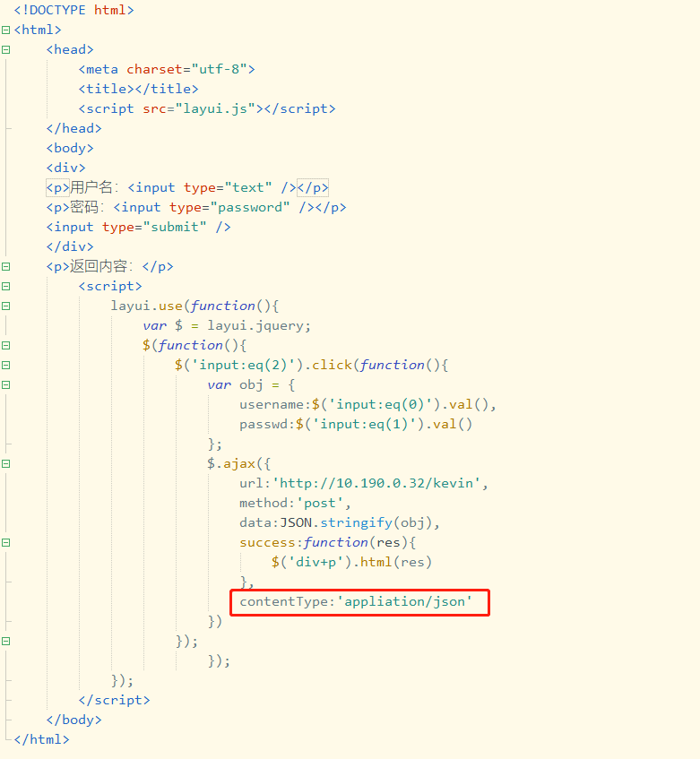Screen dimensions: 700x759
Task: Collapse the <head> fold marker
Action: point(5,50)
